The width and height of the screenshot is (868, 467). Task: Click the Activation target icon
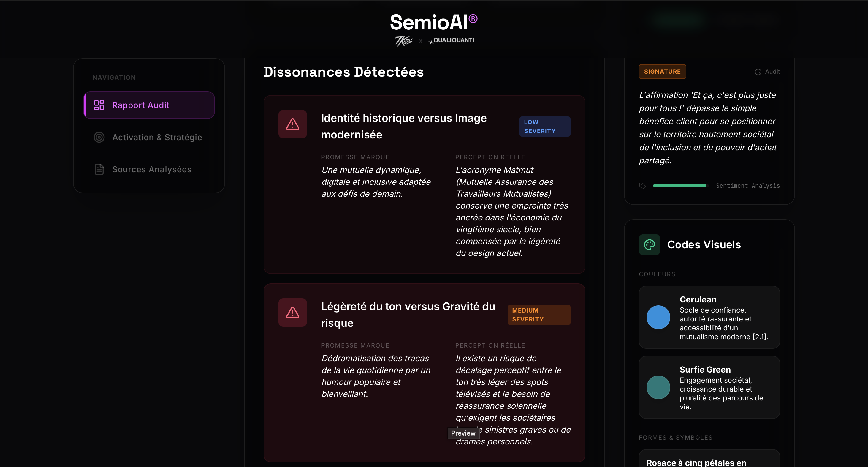click(99, 137)
